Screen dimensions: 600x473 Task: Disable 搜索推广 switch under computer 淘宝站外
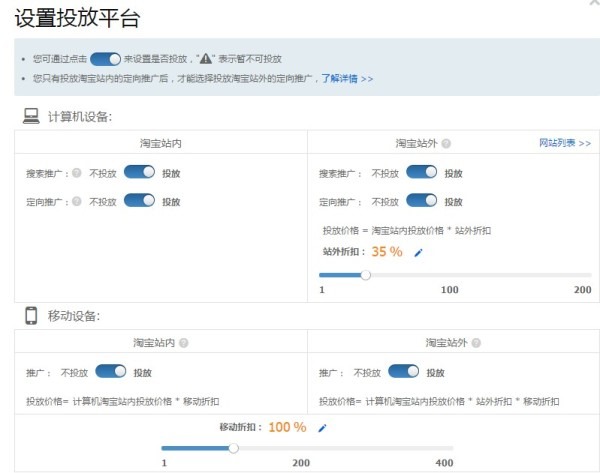click(x=422, y=173)
